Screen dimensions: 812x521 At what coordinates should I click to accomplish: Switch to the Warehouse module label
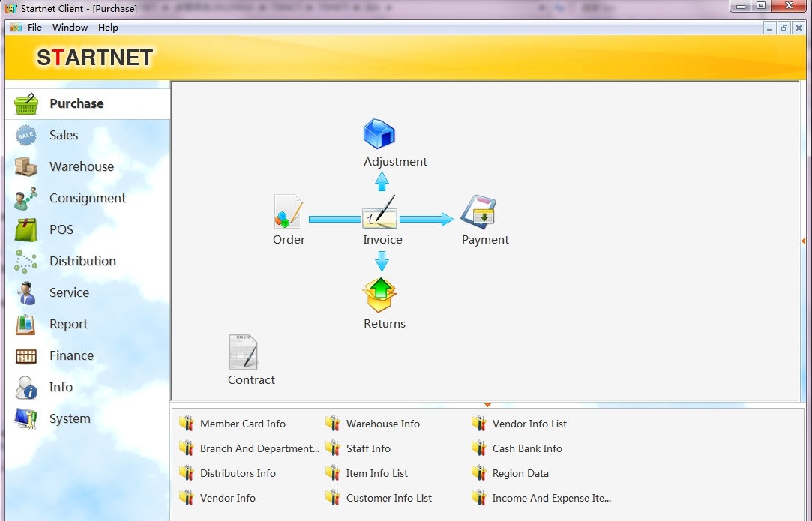[x=82, y=166]
